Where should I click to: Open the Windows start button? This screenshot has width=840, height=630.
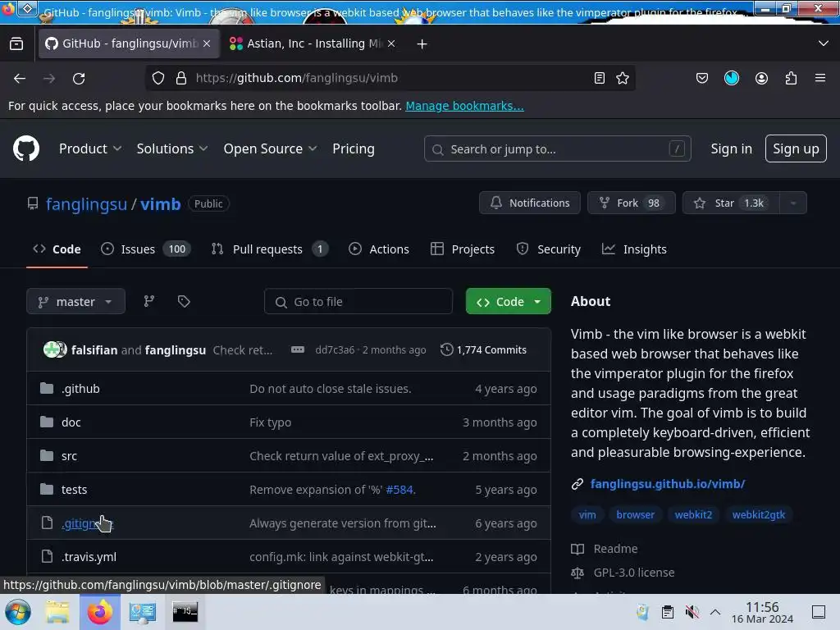click(18, 612)
